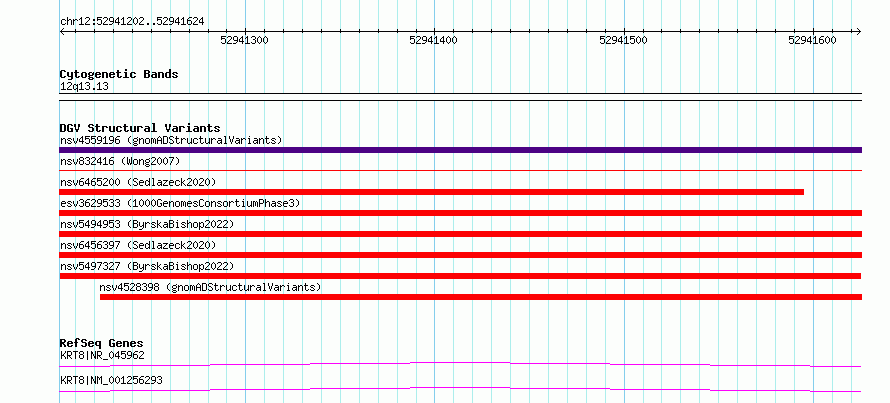
Task: Open the KRT8|NR_045962 transcript label
Action: tap(102, 356)
